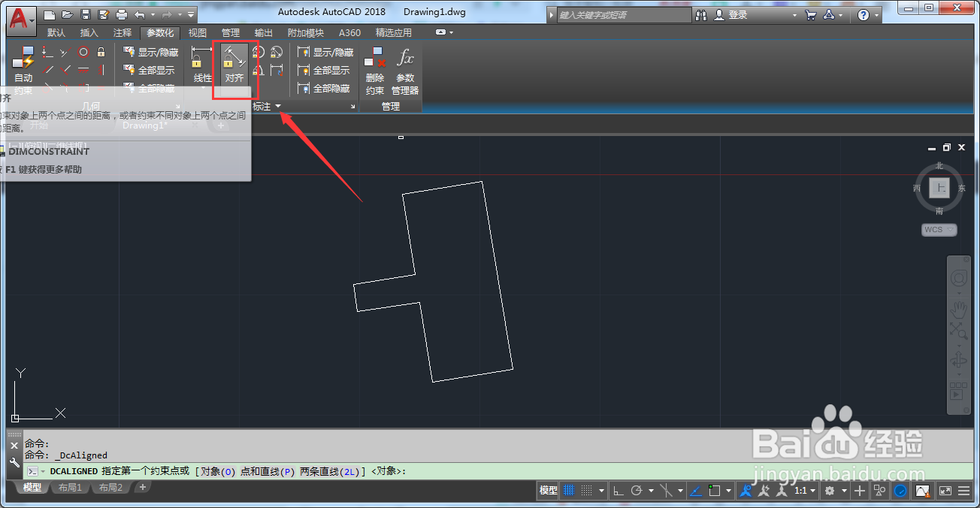
Task: Click the 删除约束 delete constraints button
Action: 375,71
